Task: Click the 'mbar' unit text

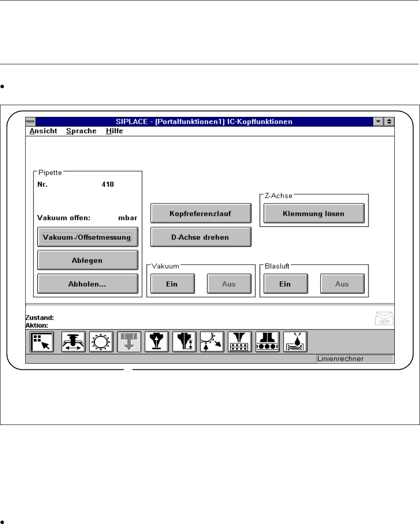Action: pos(128,218)
